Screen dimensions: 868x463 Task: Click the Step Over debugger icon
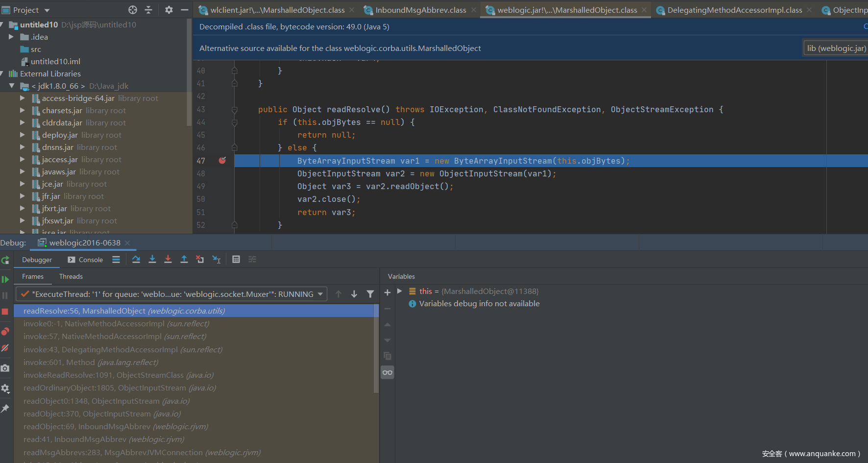136,260
